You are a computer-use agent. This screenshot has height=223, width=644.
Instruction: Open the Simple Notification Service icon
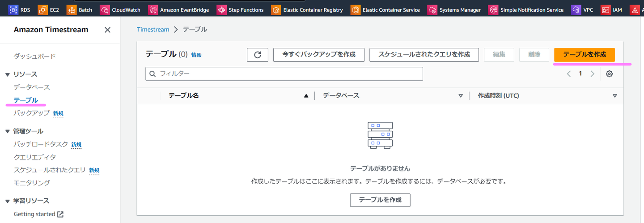(x=493, y=10)
